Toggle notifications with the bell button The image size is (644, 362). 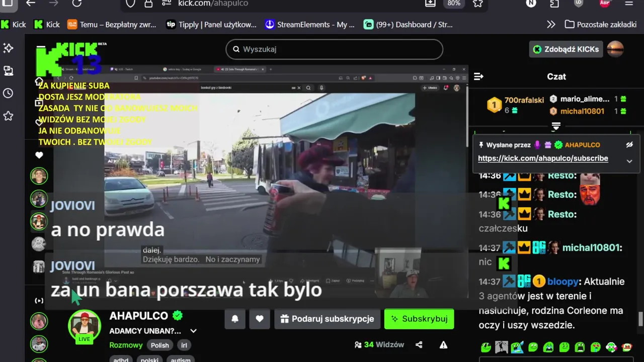click(235, 319)
